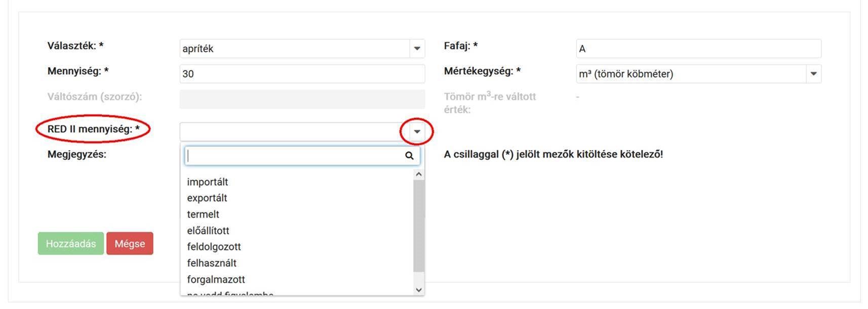868x309 pixels.
Task: Toggle the RED II mennyiség dropdown arrow
Action: point(417,131)
